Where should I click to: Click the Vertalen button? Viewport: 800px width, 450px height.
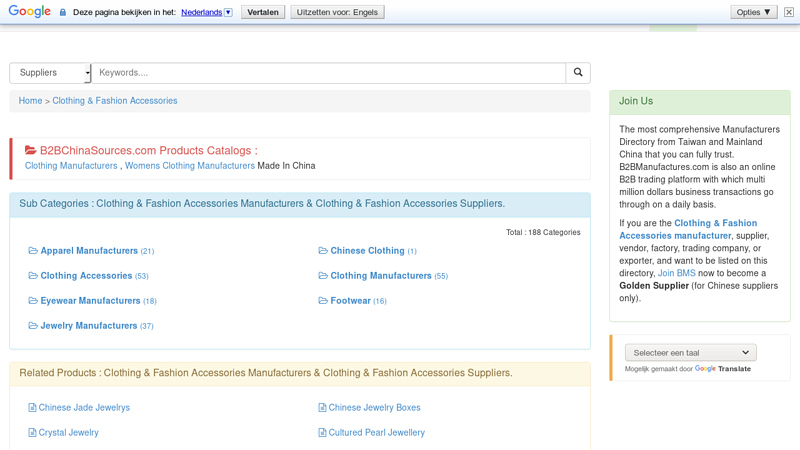[x=263, y=12]
